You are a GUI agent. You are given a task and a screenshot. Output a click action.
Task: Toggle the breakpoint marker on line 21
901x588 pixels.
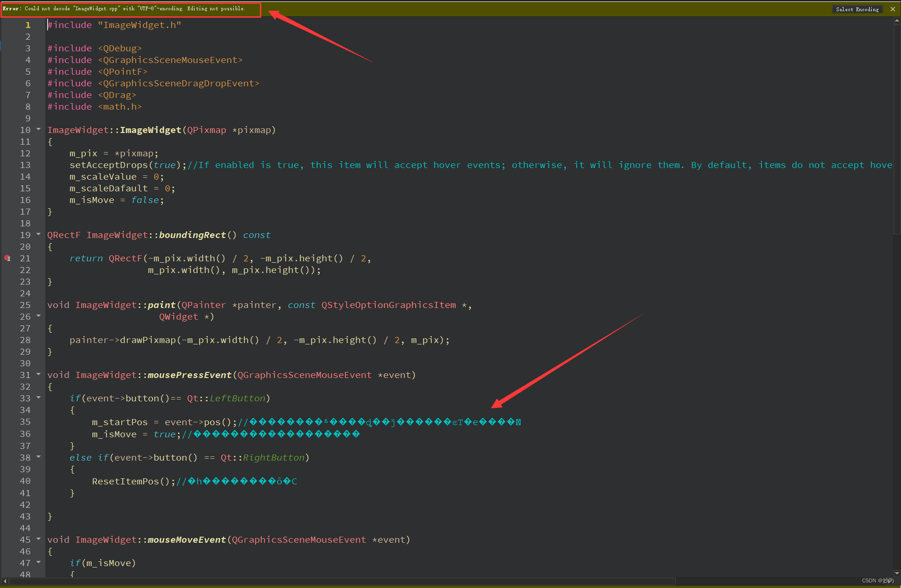tap(7, 258)
